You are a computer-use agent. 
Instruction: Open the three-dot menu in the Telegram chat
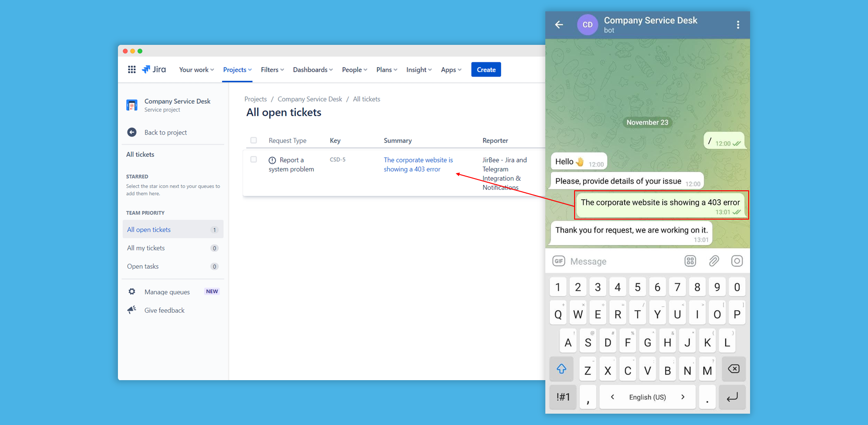[x=738, y=25]
